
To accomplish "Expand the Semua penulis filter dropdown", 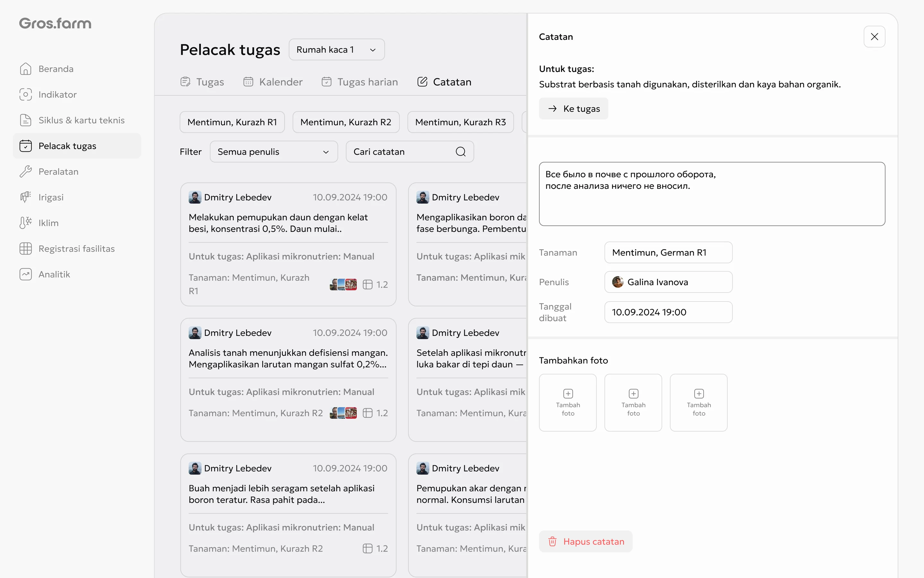I will point(274,152).
